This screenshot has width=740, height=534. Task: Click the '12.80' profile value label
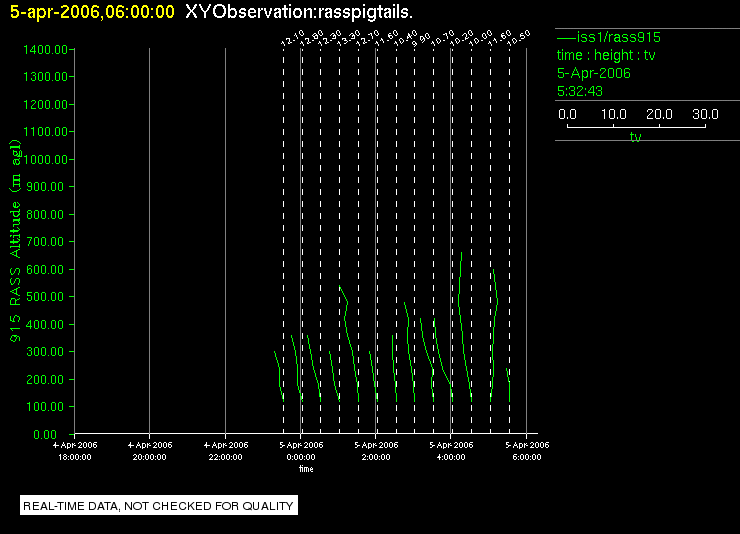point(311,38)
